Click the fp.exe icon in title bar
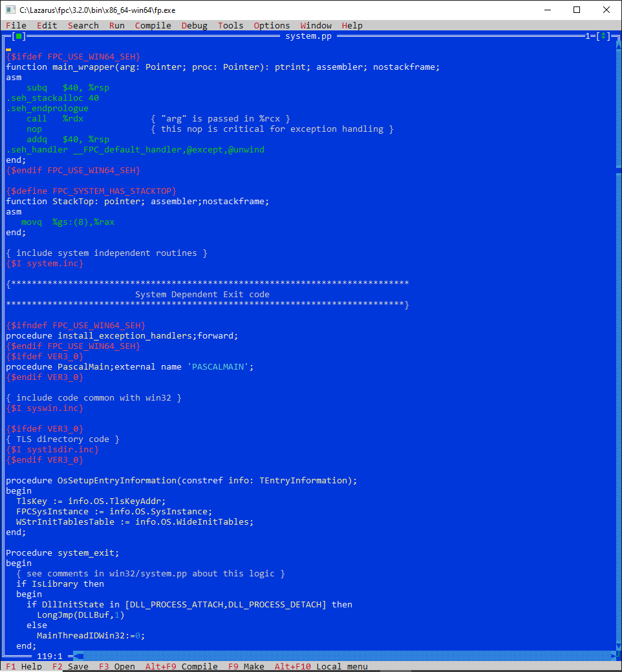622x672 pixels. click(10, 10)
